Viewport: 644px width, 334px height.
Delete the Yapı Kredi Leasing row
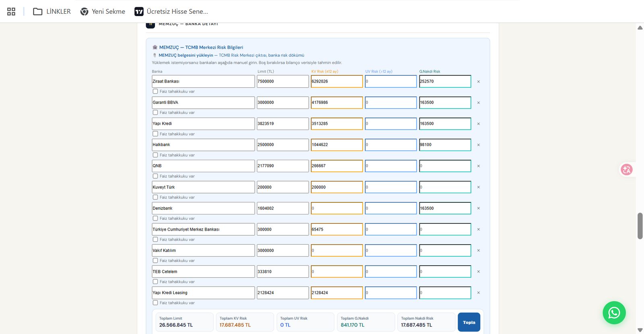tap(479, 293)
